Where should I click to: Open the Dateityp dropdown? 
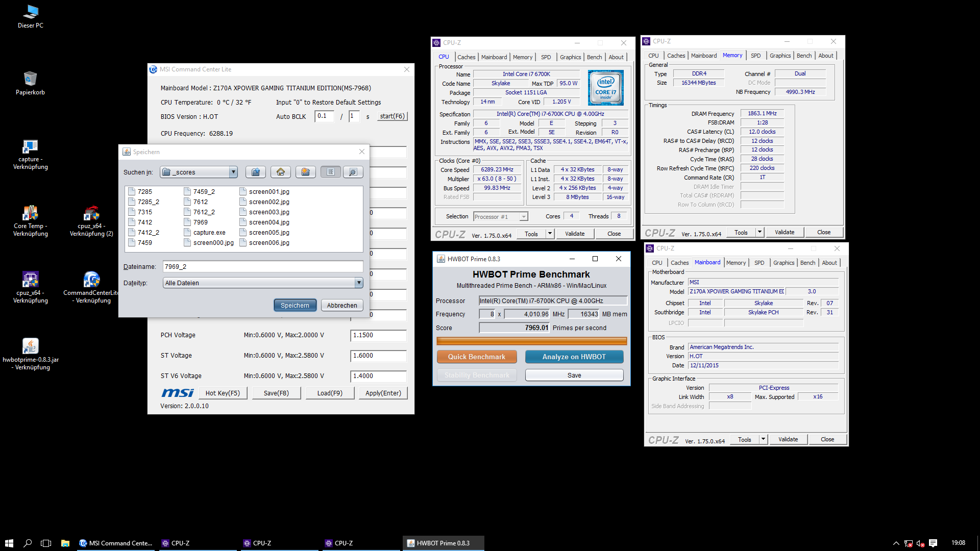click(359, 283)
